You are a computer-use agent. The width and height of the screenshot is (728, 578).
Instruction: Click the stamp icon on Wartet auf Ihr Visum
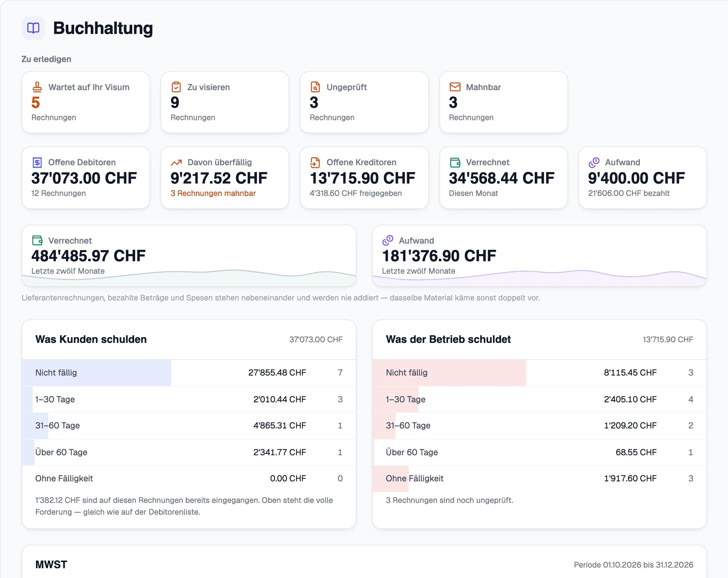click(x=37, y=87)
